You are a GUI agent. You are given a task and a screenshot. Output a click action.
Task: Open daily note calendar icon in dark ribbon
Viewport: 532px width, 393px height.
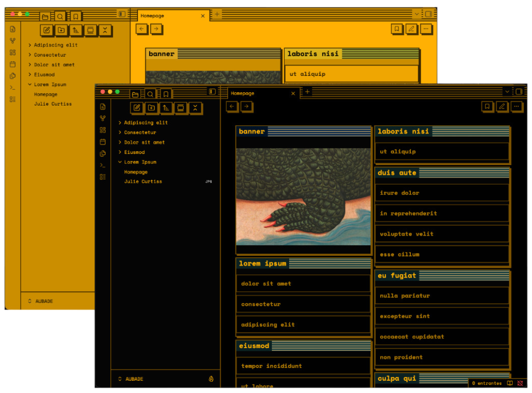[x=103, y=142]
